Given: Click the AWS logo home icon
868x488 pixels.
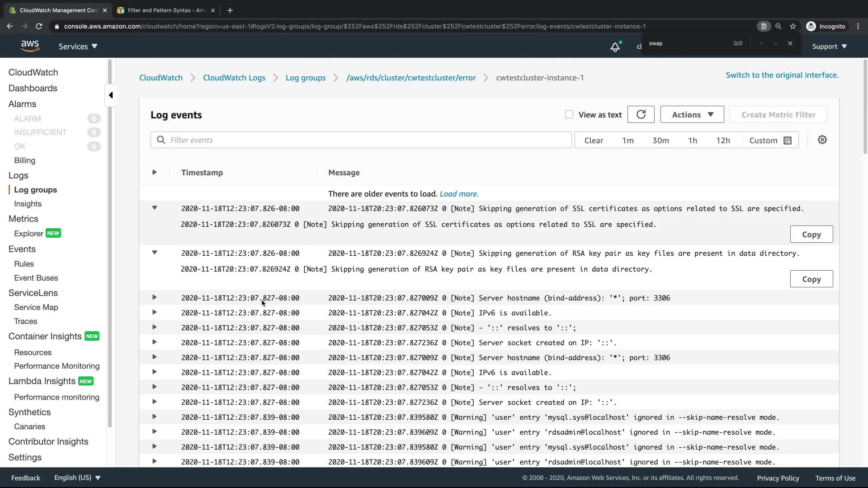Looking at the screenshot, I should (30, 46).
